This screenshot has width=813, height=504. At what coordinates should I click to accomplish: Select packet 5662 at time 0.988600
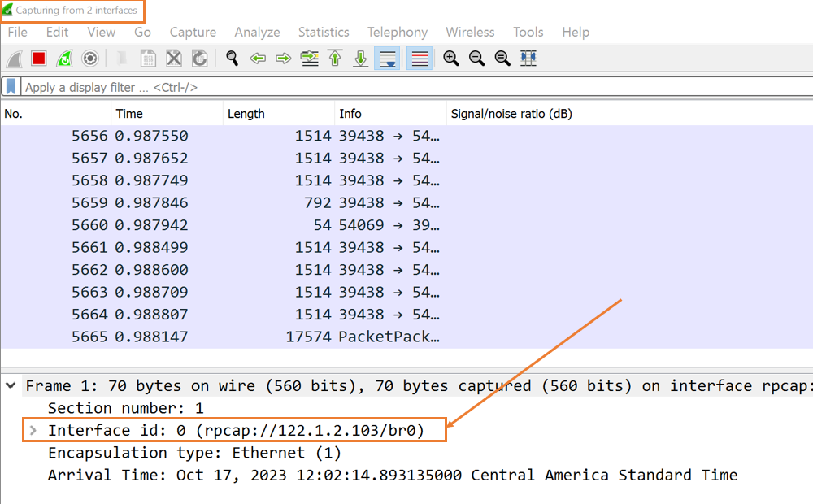(x=406, y=270)
